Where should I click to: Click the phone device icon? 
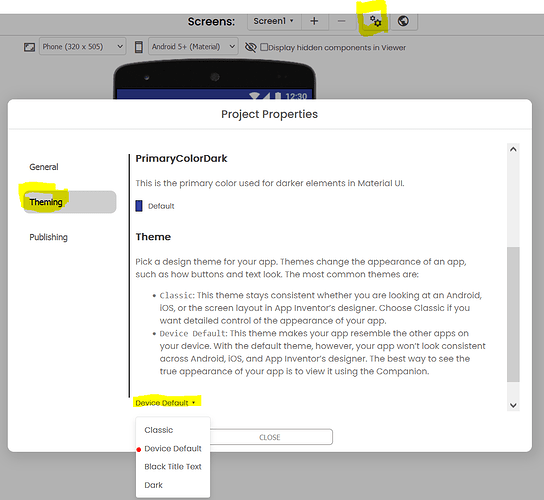[139, 47]
